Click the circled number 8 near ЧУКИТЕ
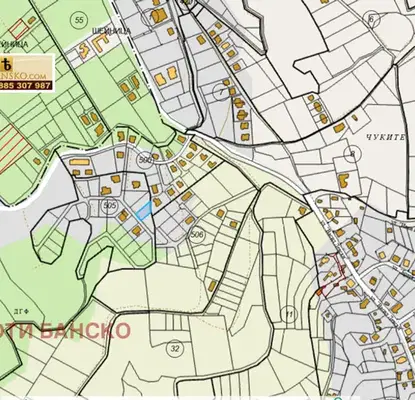This screenshot has width=415, height=400. coord(352,154)
